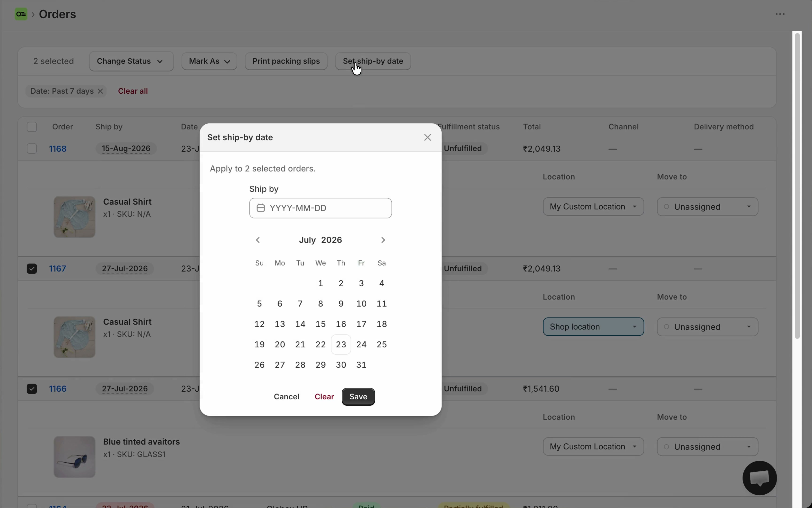Viewport: 812px width, 508px height.
Task: Open the chat support bubble
Action: pyautogui.click(x=760, y=478)
